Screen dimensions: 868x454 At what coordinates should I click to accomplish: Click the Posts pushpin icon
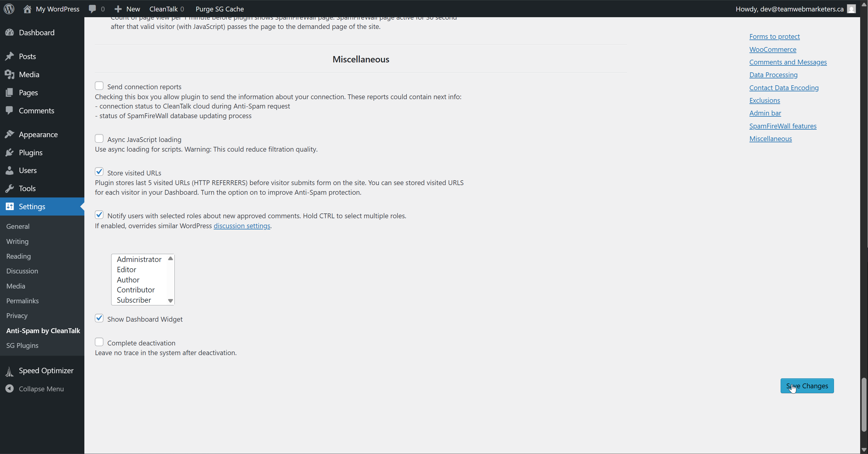pyautogui.click(x=9, y=56)
